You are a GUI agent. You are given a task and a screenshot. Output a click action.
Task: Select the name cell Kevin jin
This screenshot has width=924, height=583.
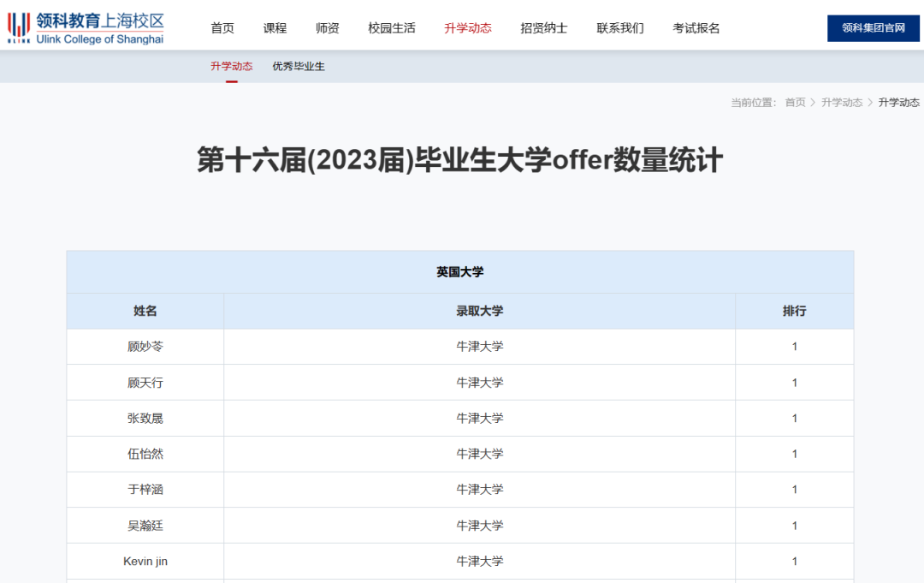coord(145,562)
